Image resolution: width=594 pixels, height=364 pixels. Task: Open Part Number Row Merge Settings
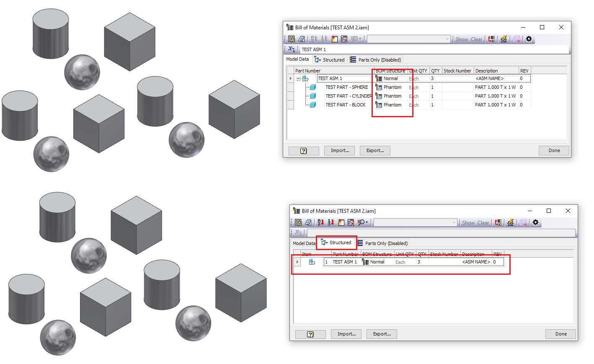[x=491, y=39]
